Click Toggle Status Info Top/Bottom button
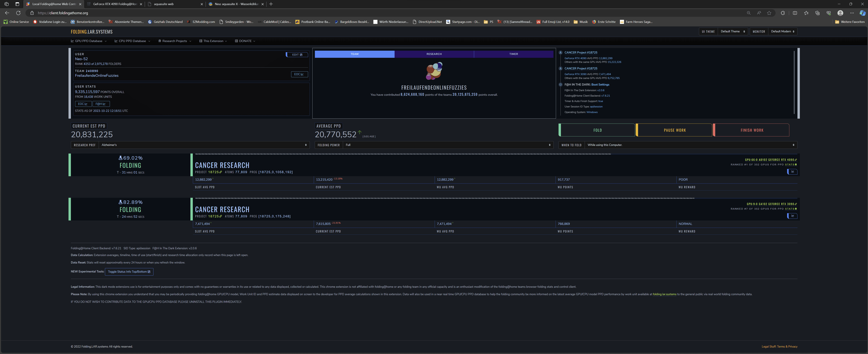The height and width of the screenshot is (354, 868). tap(129, 272)
